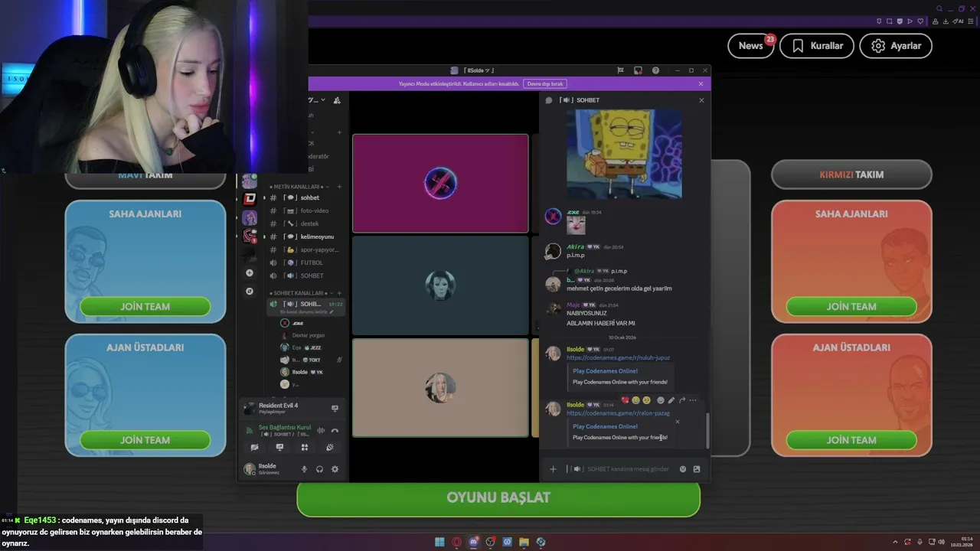The image size is (980, 551).
Task: Collapse the METİN KANALLARI category
Action: tap(296, 187)
